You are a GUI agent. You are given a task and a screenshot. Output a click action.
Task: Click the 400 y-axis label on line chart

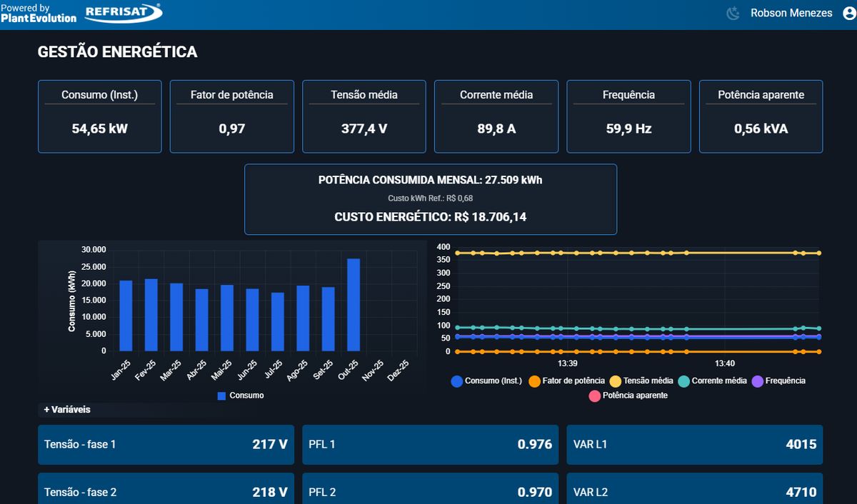tap(443, 247)
